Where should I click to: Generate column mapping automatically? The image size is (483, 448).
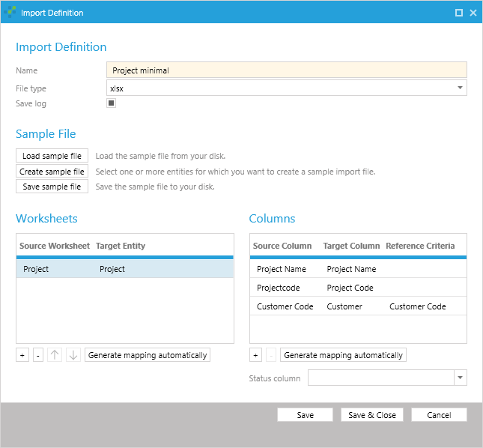[344, 355]
